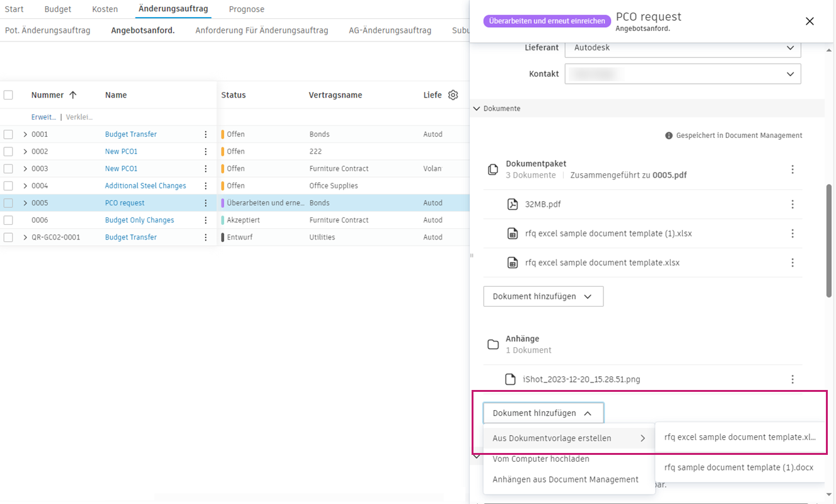This screenshot has width=836, height=504.
Task: Open the Lieferant dropdown
Action: tap(683, 48)
